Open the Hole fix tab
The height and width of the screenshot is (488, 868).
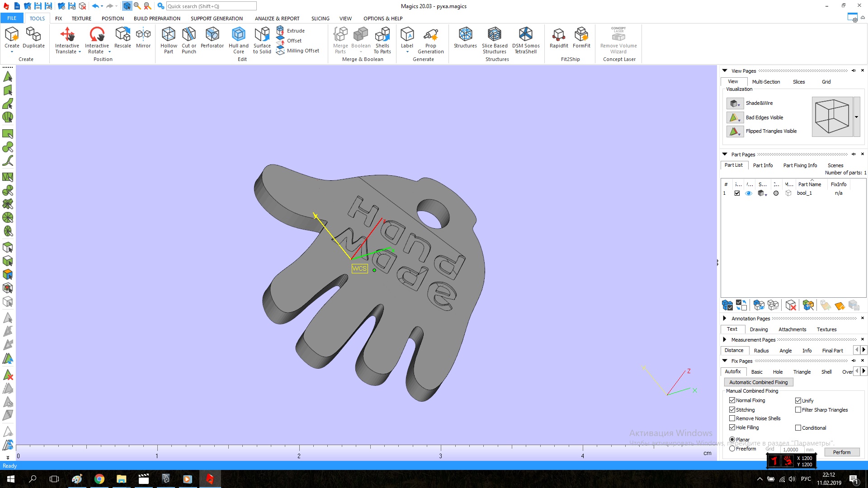[778, 372]
